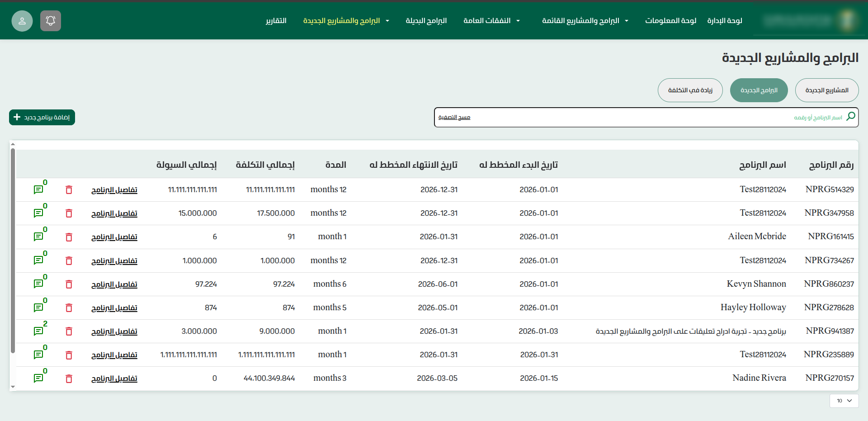868x421 pixels.
Task: Delete program NPRG514329 using trash icon
Action: click(x=69, y=190)
